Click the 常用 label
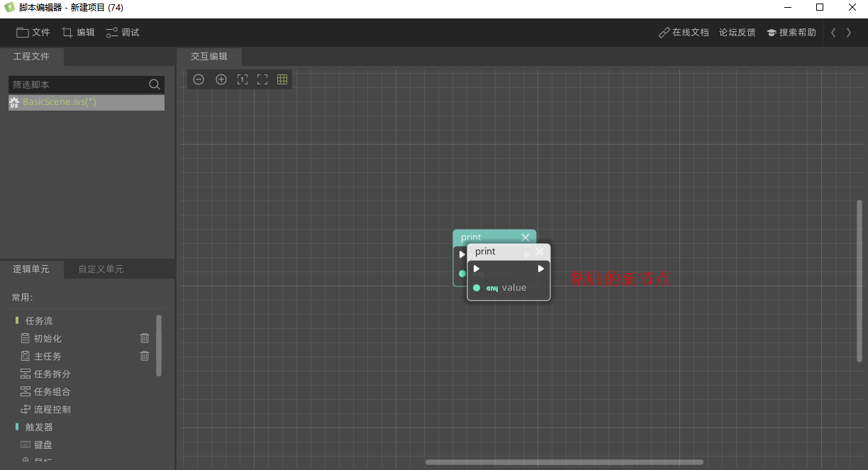868x470 pixels. [23, 298]
